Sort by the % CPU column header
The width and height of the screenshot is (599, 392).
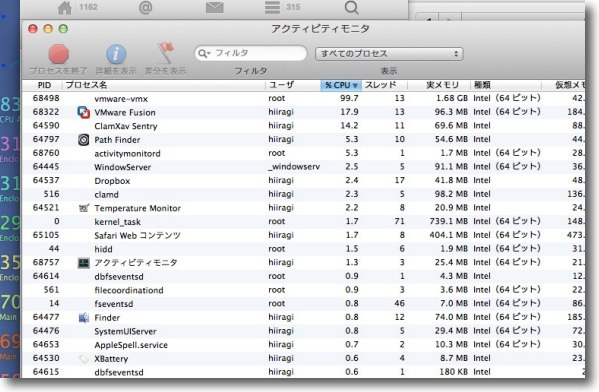click(x=341, y=85)
